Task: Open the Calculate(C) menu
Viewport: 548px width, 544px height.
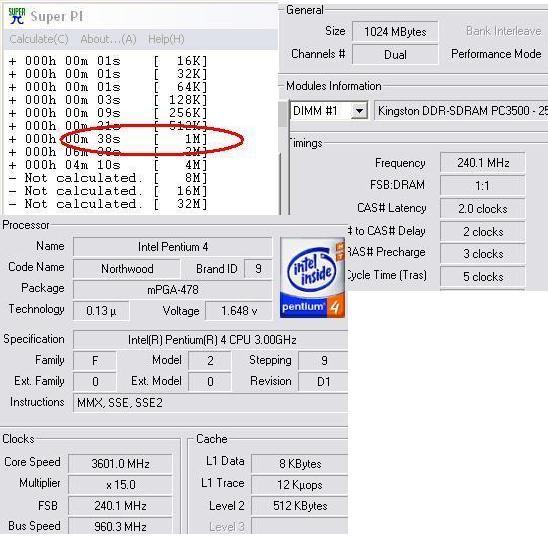Action: point(39,39)
